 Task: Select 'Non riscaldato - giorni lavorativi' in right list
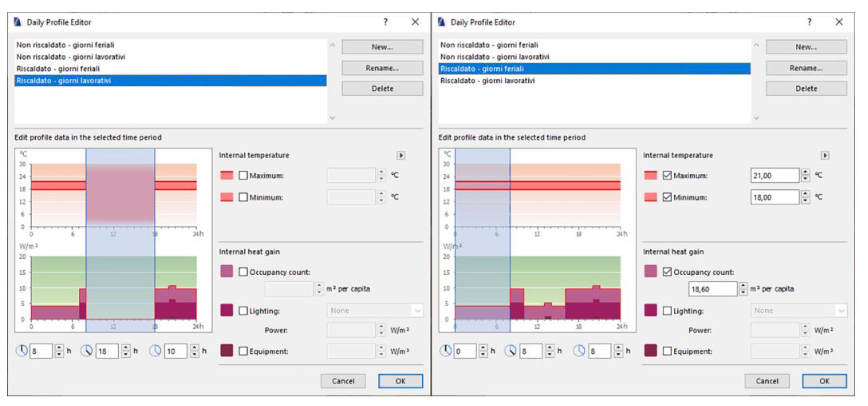(494, 57)
